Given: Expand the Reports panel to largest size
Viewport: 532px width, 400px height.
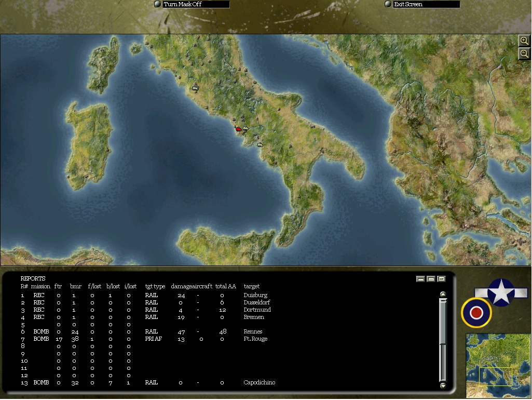Looking at the screenshot, I should [x=441, y=279].
